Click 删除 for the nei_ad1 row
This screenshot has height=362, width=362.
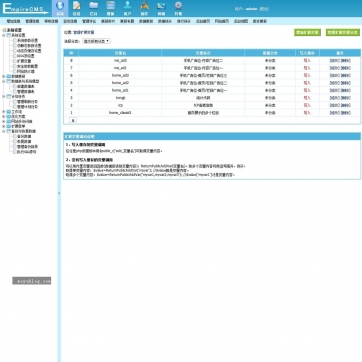click(x=346, y=68)
